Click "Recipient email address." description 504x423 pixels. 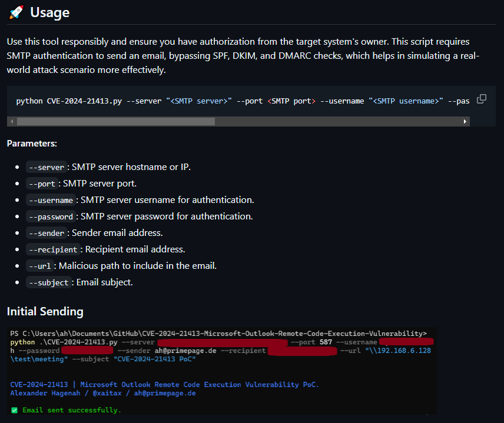(135, 249)
